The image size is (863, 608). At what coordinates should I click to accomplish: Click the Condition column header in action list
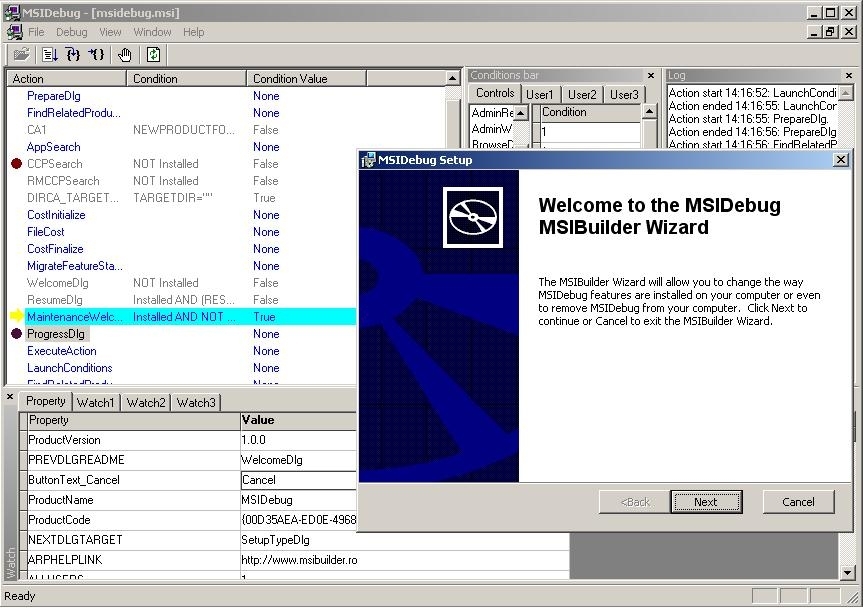187,79
